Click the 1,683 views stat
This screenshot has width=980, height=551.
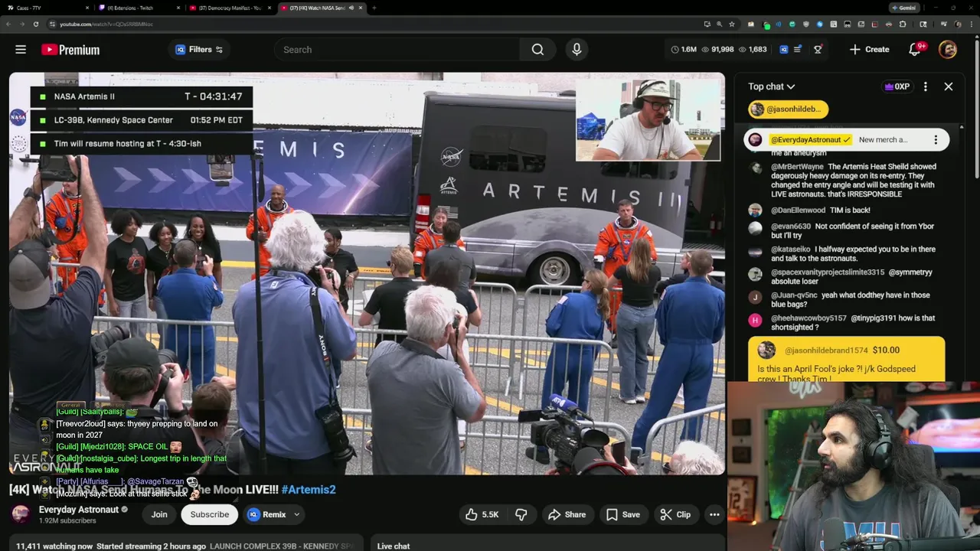point(753,50)
